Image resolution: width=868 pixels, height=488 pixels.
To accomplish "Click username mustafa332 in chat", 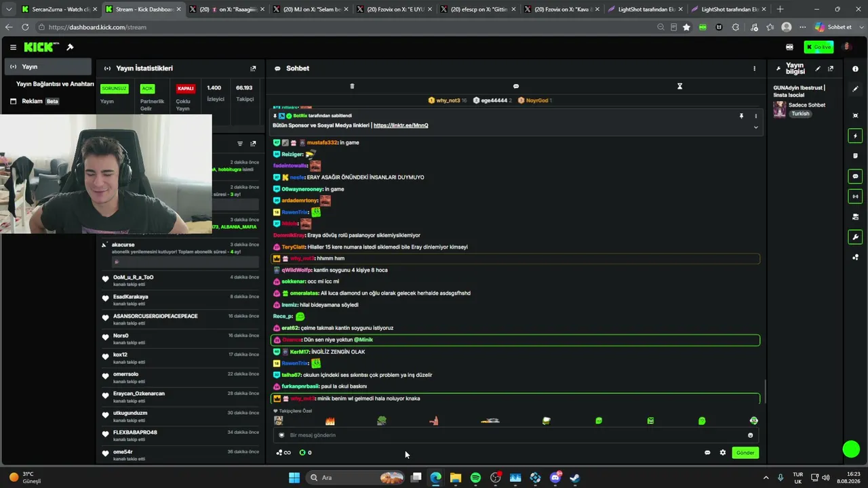I will click(322, 143).
